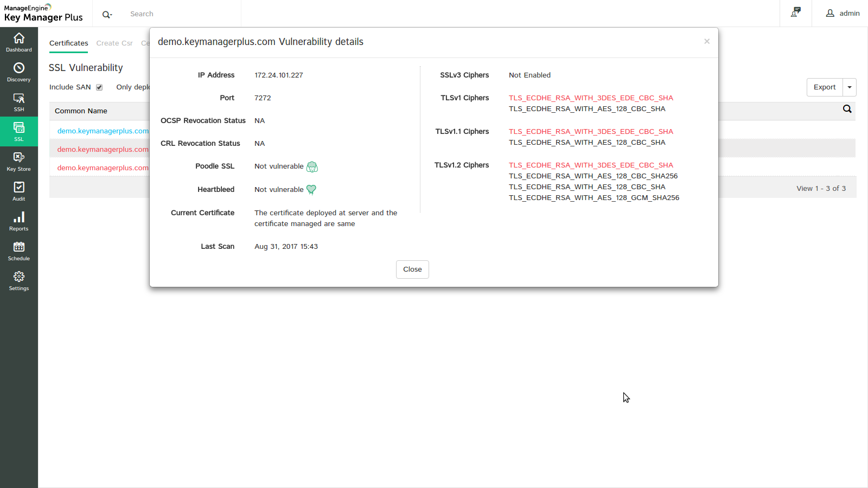
Task: Expand the Export dropdown arrow
Action: 850,87
